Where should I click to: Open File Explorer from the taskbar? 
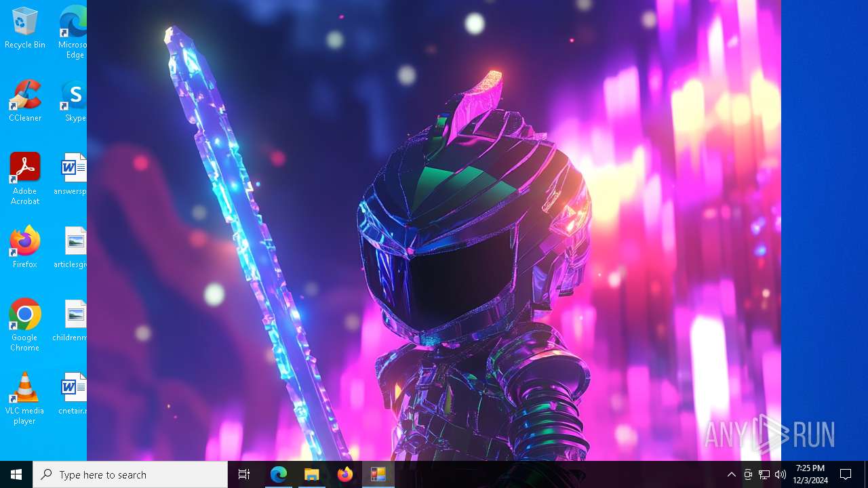coord(312,474)
